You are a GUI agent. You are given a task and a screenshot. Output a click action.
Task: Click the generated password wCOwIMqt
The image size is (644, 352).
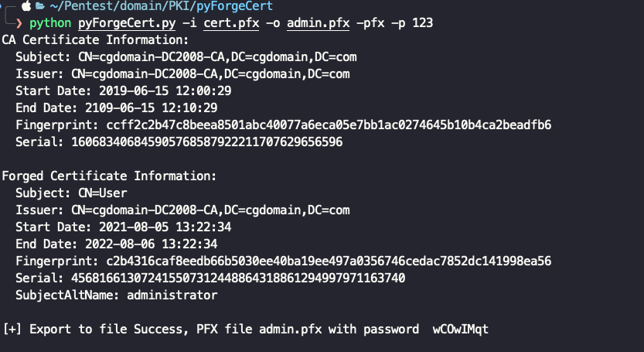click(461, 330)
